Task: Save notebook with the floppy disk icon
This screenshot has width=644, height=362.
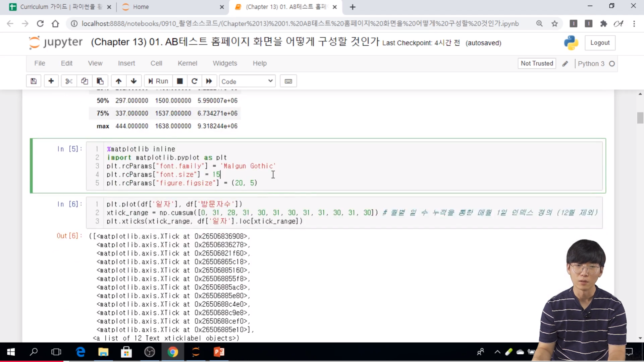Action: pos(34,81)
